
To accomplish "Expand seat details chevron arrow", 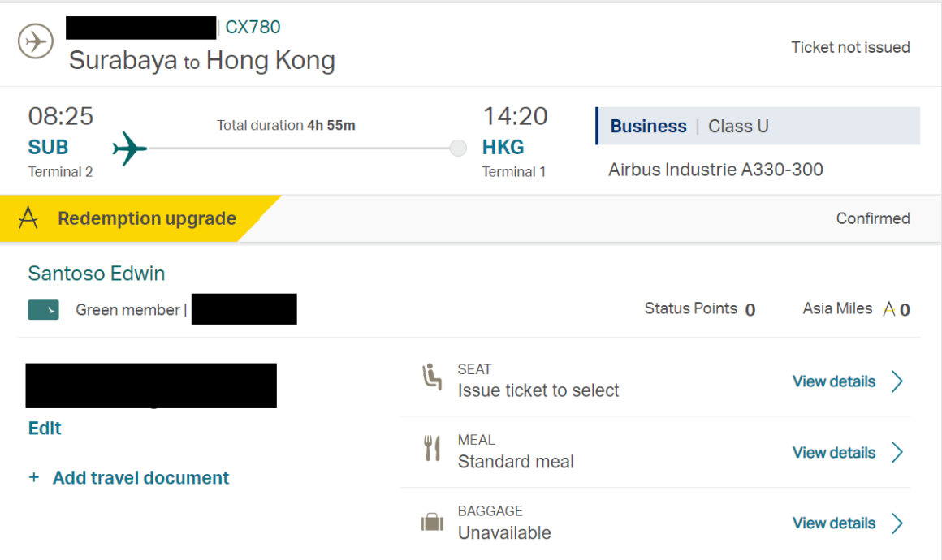I will click(897, 381).
